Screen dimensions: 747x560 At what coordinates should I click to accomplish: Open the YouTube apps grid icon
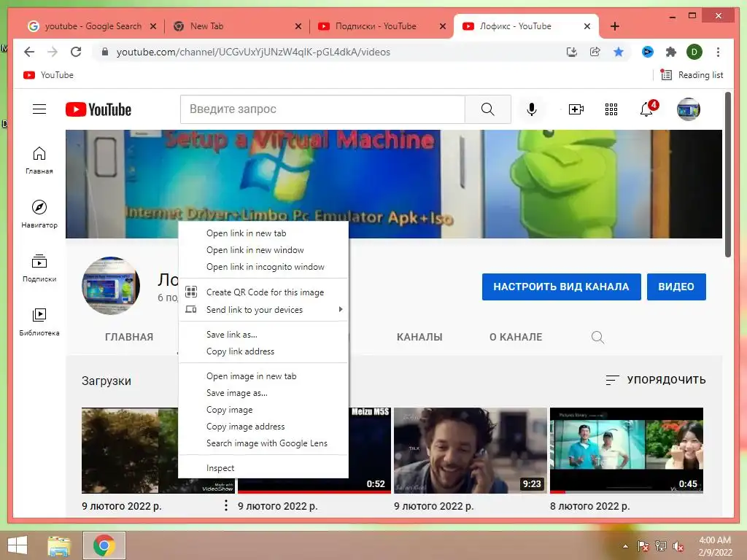click(611, 109)
